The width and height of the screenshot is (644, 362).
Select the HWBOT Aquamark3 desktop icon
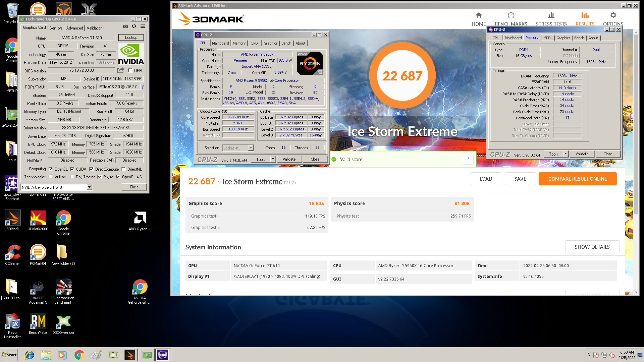coord(38,292)
